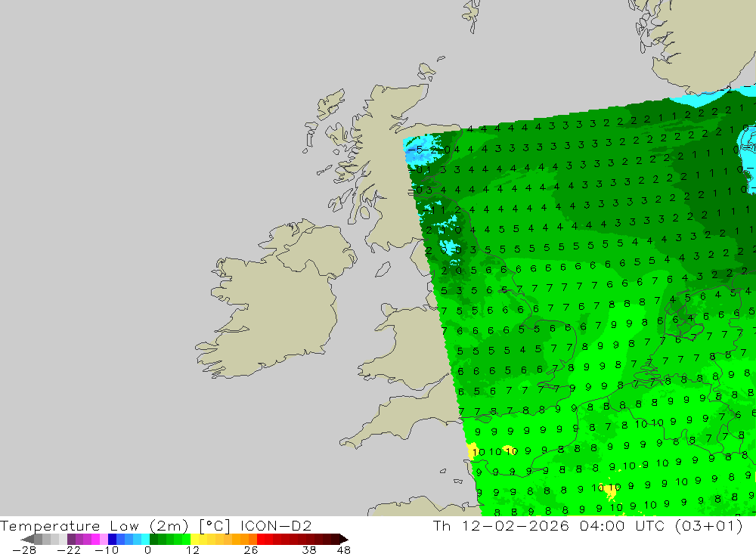
Task: Click the '(03+01)' run offset text
Action: 709,525
